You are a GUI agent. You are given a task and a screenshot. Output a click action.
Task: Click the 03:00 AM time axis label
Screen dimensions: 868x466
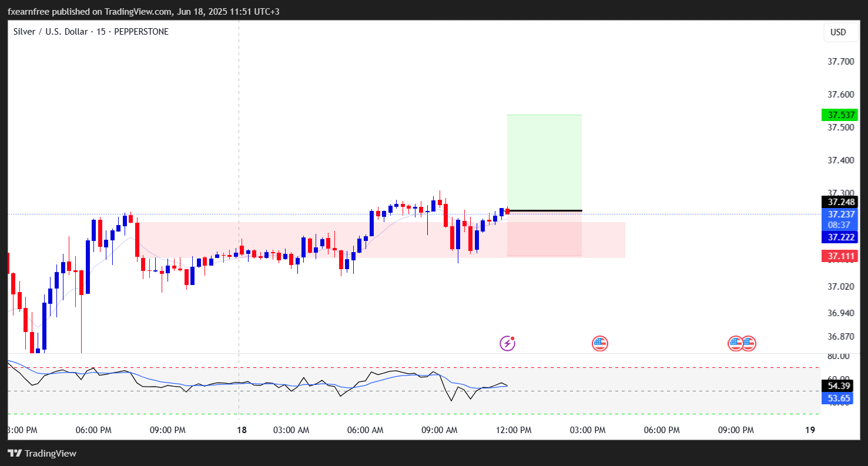[x=291, y=430]
